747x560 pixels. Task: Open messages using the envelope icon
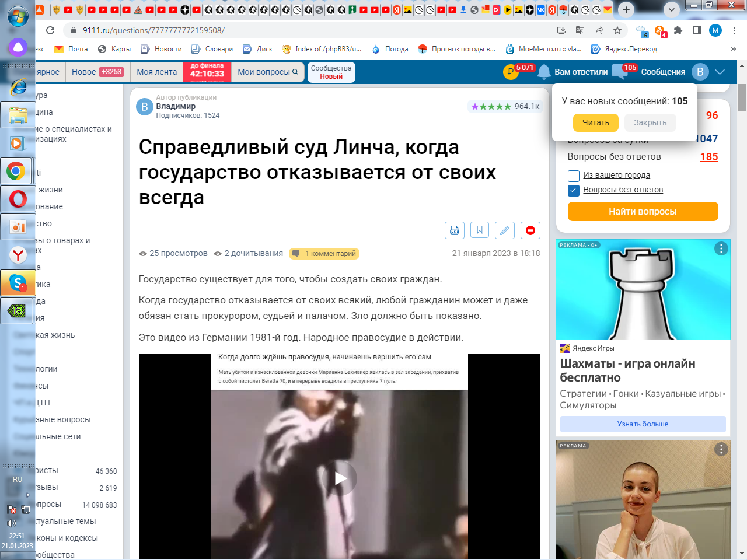620,71
